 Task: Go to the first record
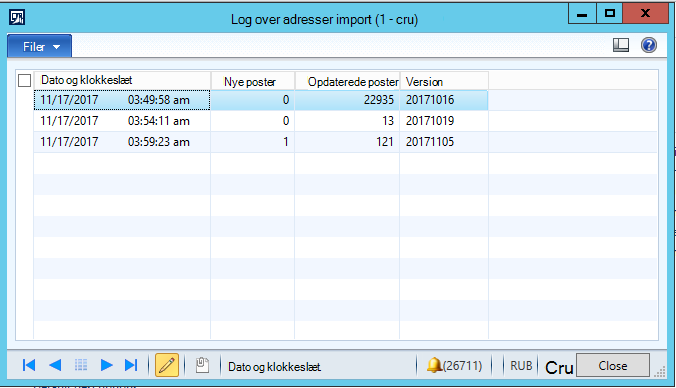pos(29,365)
